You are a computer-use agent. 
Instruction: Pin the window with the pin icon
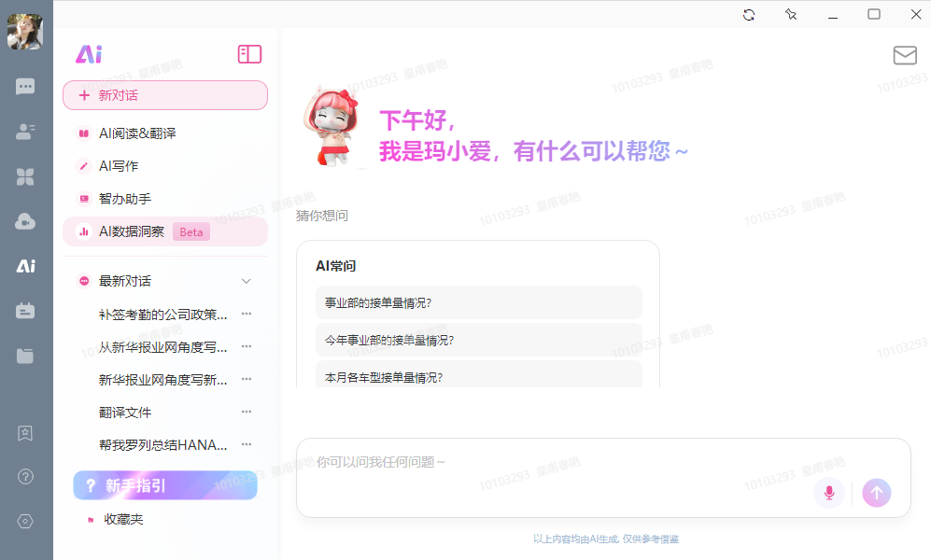pyautogui.click(x=791, y=14)
